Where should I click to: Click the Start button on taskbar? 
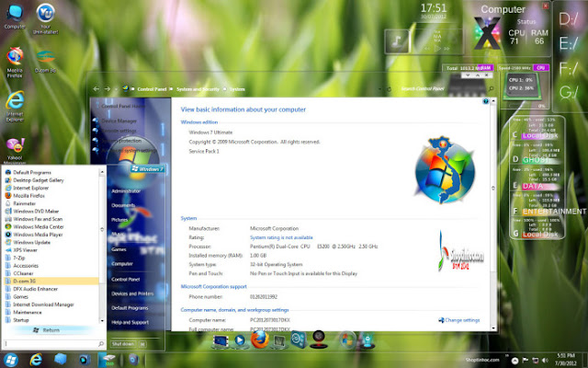(x=10, y=360)
